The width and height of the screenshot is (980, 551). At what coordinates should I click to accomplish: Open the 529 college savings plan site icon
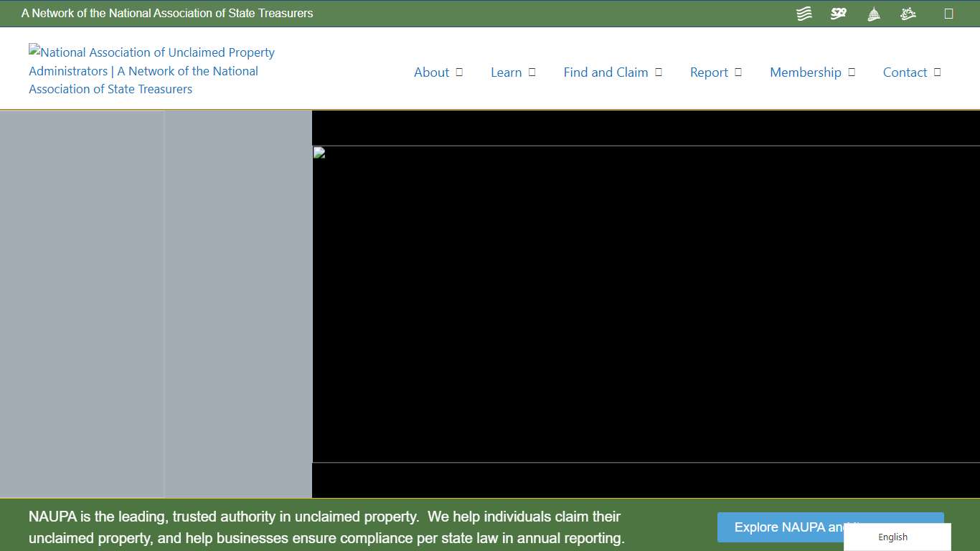[x=838, y=13]
